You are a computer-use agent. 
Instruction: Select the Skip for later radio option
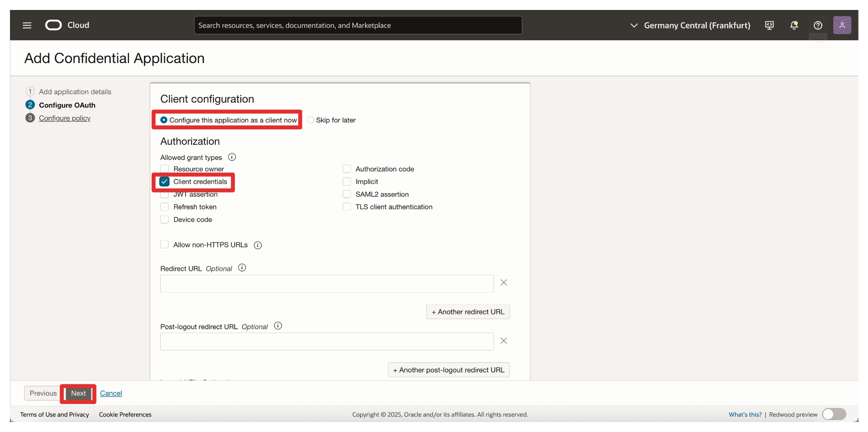pos(310,120)
